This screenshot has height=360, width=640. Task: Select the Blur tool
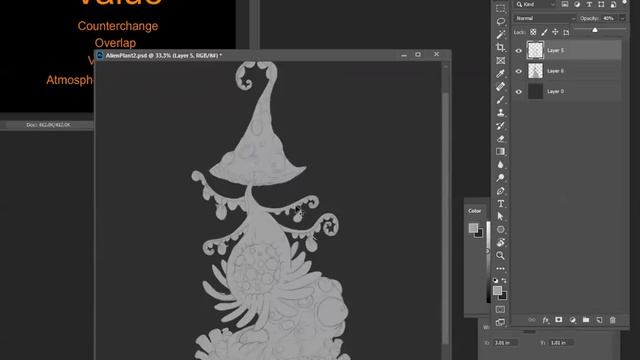point(500,164)
